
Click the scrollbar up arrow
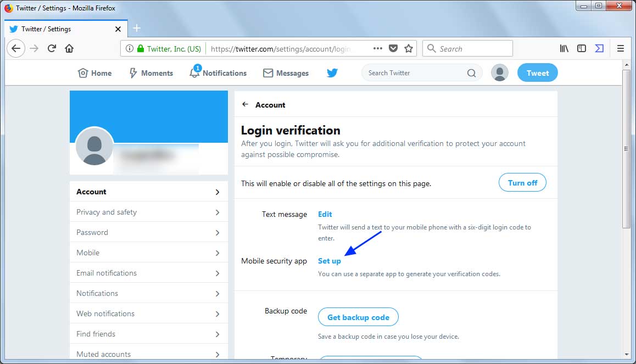click(x=626, y=64)
